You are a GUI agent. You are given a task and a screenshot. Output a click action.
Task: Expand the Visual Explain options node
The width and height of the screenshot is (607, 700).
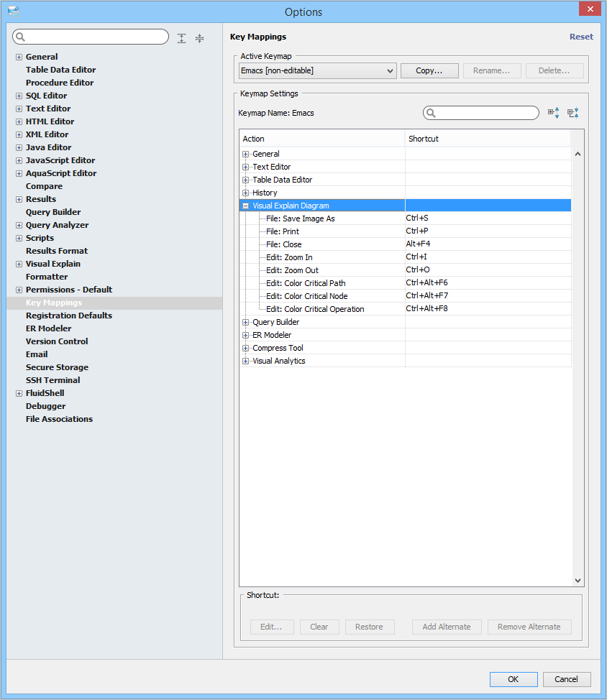[19, 264]
